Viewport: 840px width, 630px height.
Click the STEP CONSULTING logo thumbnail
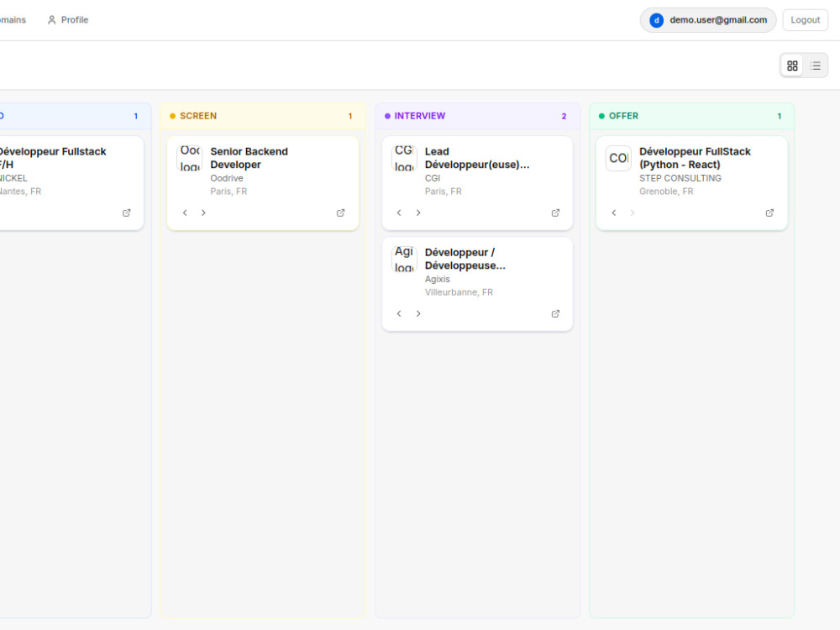619,158
